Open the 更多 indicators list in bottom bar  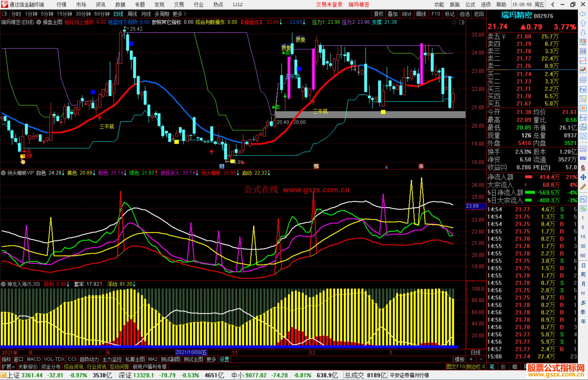(211, 360)
